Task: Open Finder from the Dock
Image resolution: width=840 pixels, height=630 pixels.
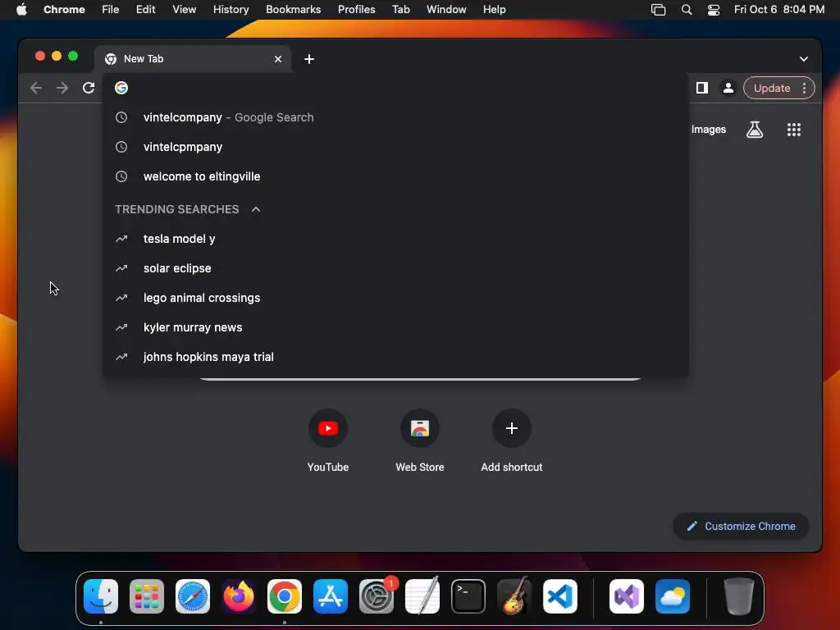Action: (101, 596)
